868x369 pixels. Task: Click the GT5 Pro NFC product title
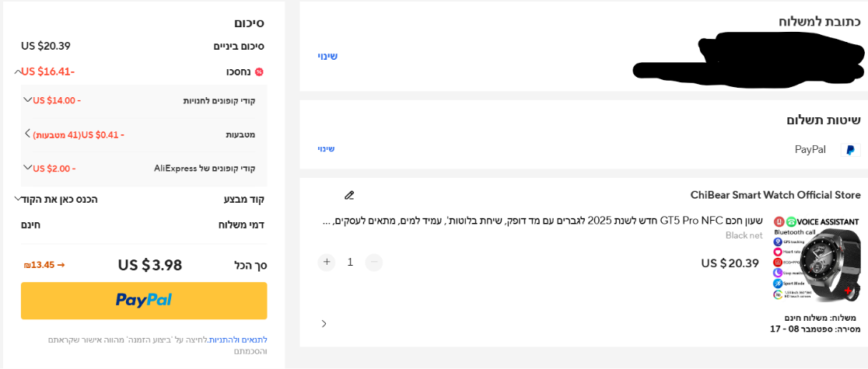click(544, 221)
